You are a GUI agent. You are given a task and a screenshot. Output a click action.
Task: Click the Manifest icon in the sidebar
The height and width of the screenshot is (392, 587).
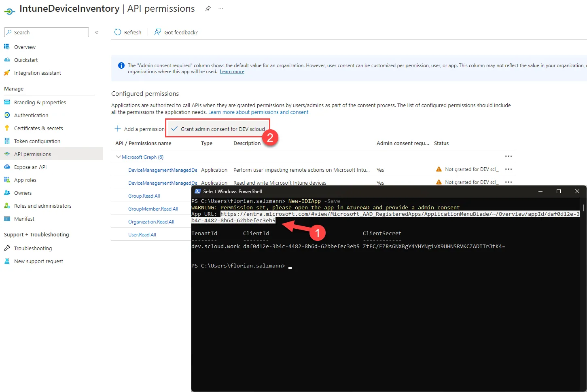[x=7, y=219]
